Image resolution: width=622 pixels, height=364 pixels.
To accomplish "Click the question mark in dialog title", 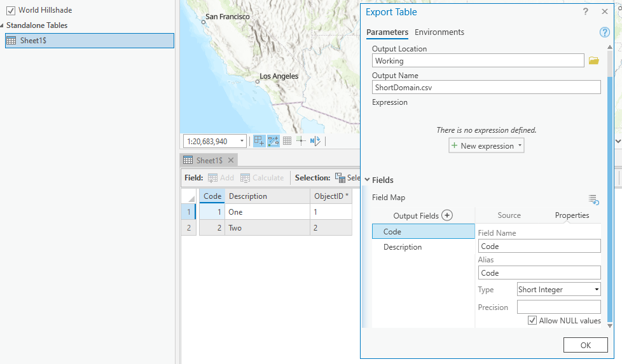I will (586, 12).
